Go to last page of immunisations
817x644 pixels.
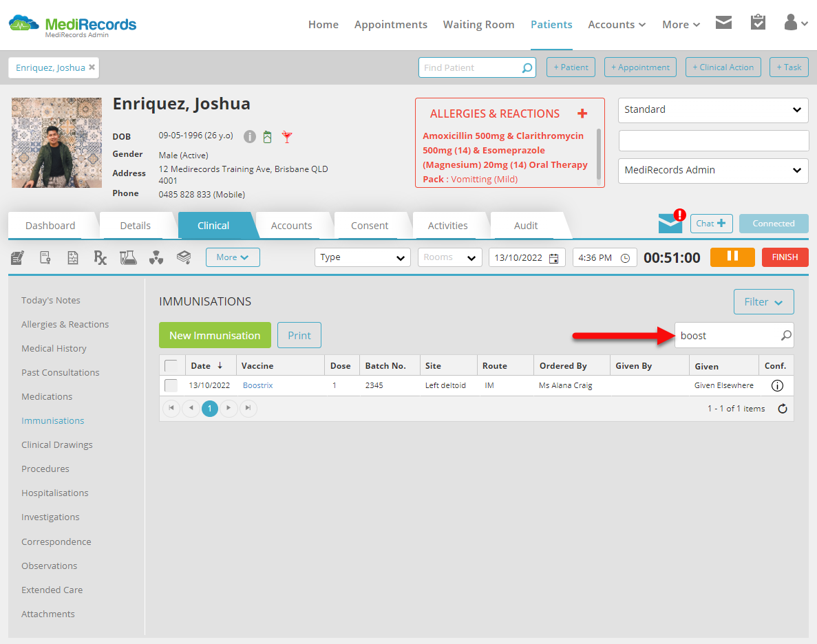click(x=248, y=408)
